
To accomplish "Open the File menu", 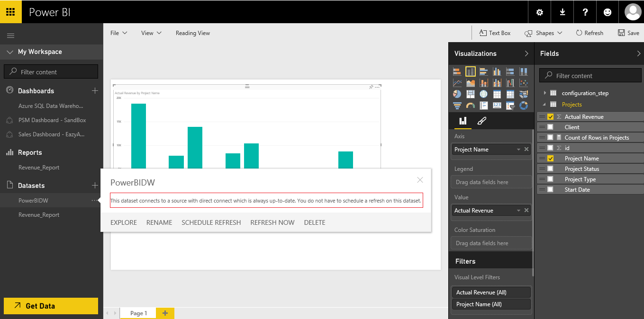I will click(118, 33).
